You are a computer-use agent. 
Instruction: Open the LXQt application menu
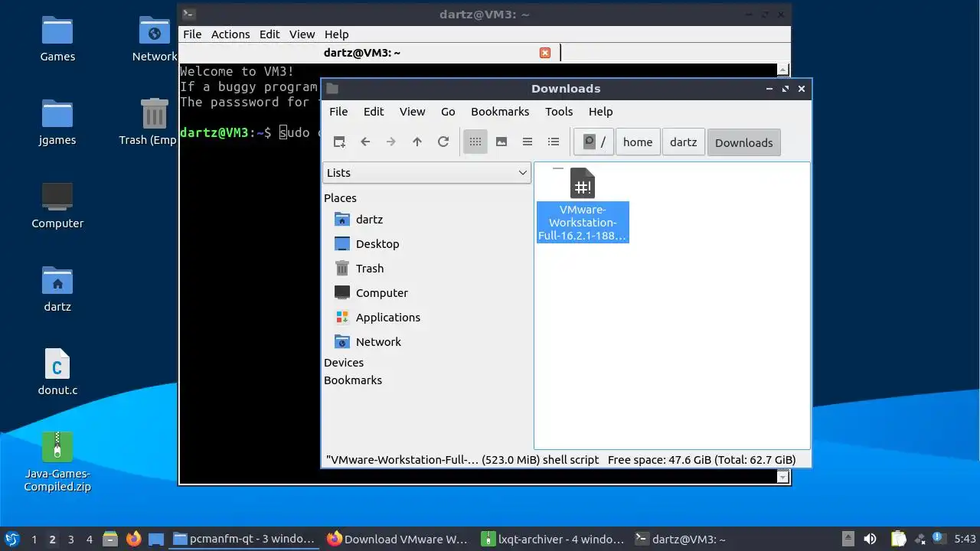coord(11,539)
